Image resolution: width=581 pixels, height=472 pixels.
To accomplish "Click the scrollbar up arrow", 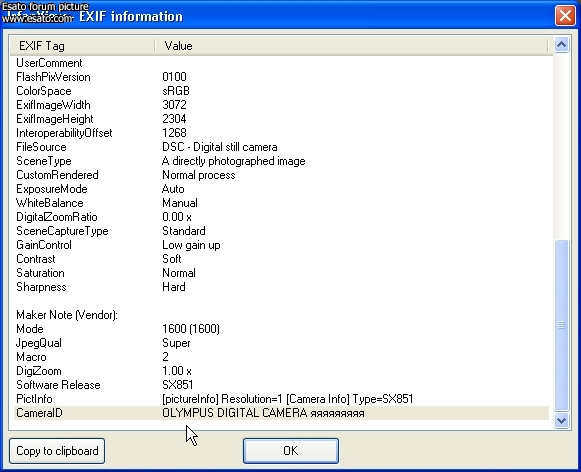I will click(x=561, y=45).
